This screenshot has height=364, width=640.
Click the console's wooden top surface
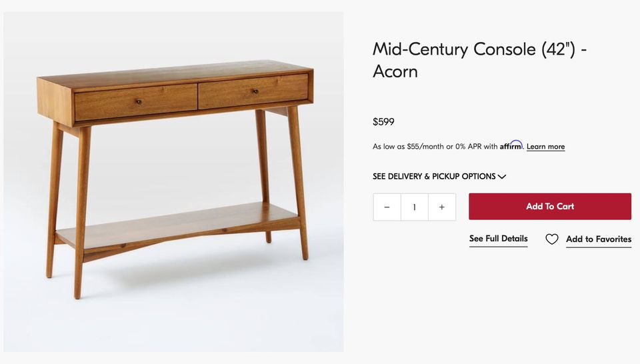[x=173, y=73]
